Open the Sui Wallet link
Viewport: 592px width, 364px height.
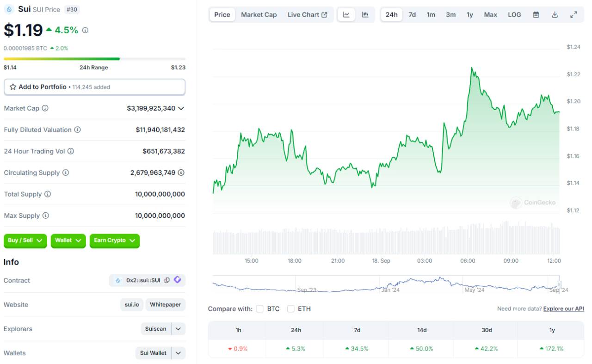pyautogui.click(x=153, y=353)
